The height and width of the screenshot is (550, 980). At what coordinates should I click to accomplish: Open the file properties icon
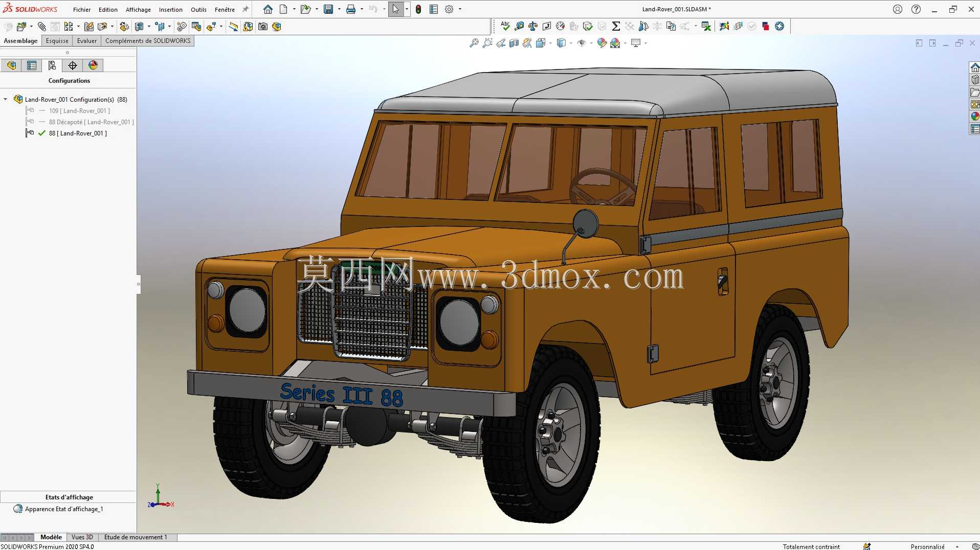(x=434, y=9)
